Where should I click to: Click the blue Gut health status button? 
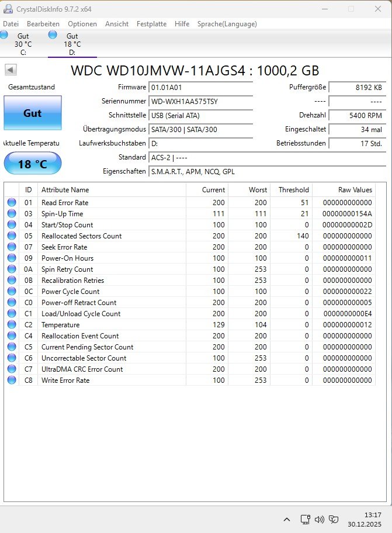click(x=33, y=113)
